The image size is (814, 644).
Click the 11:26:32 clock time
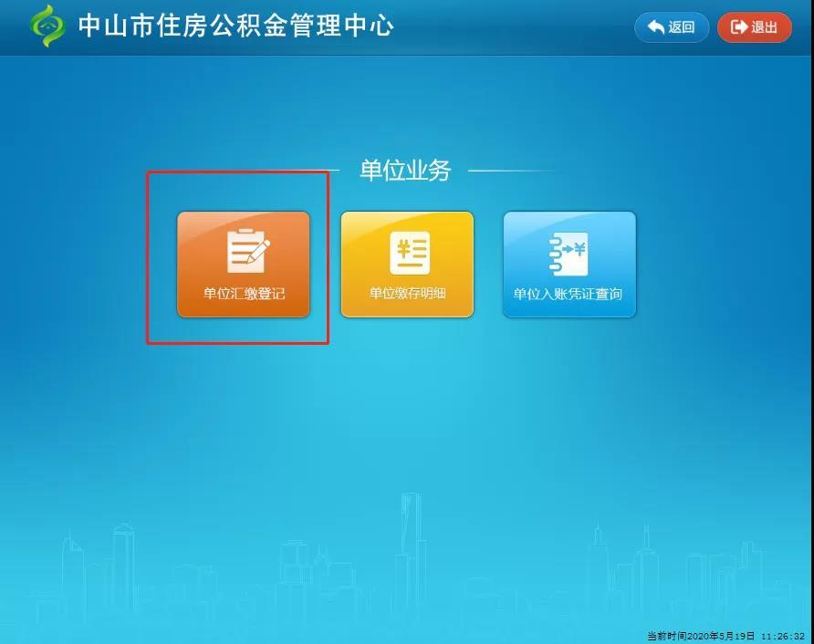pyautogui.click(x=784, y=636)
